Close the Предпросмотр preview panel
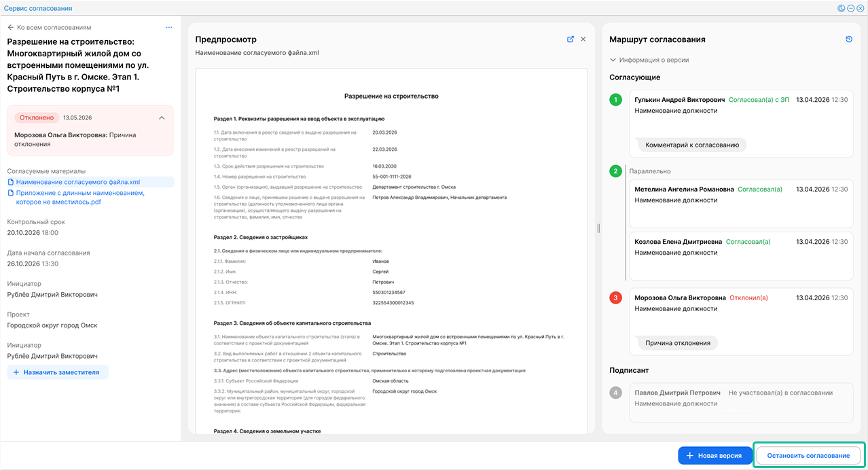This screenshot has width=868, height=470. 583,39
